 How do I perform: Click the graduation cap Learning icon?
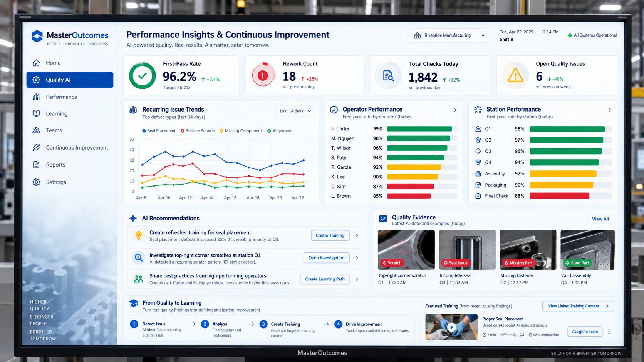[x=134, y=304]
